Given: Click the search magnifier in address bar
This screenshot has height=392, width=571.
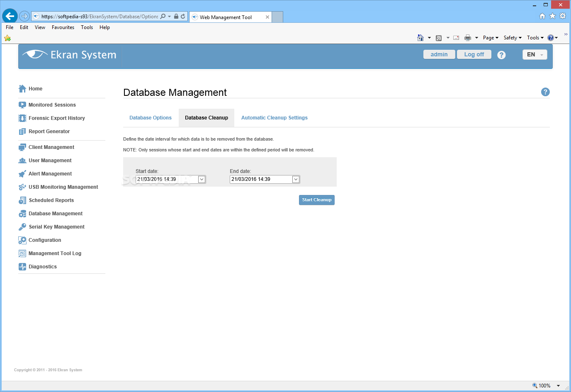Looking at the screenshot, I should click(x=163, y=17).
